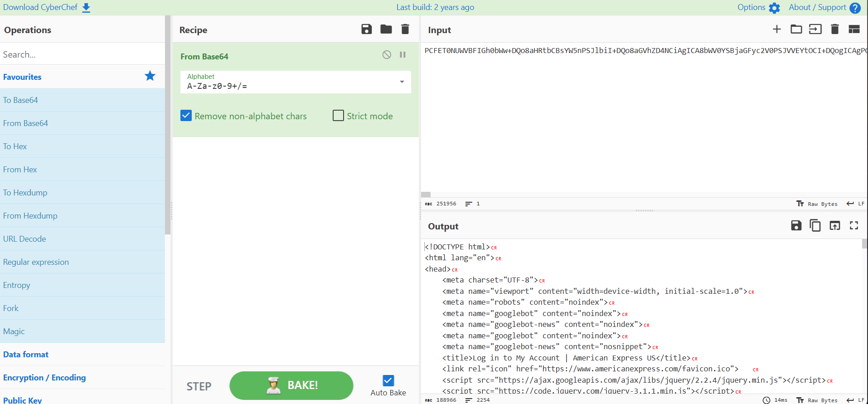
Task: Choose URL Decode from Favourites
Action: click(x=24, y=239)
